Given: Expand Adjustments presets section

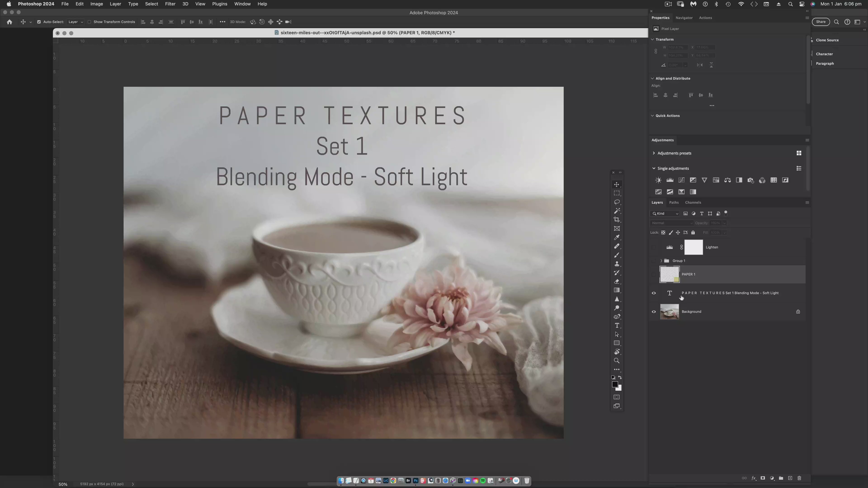Looking at the screenshot, I should click(x=654, y=153).
